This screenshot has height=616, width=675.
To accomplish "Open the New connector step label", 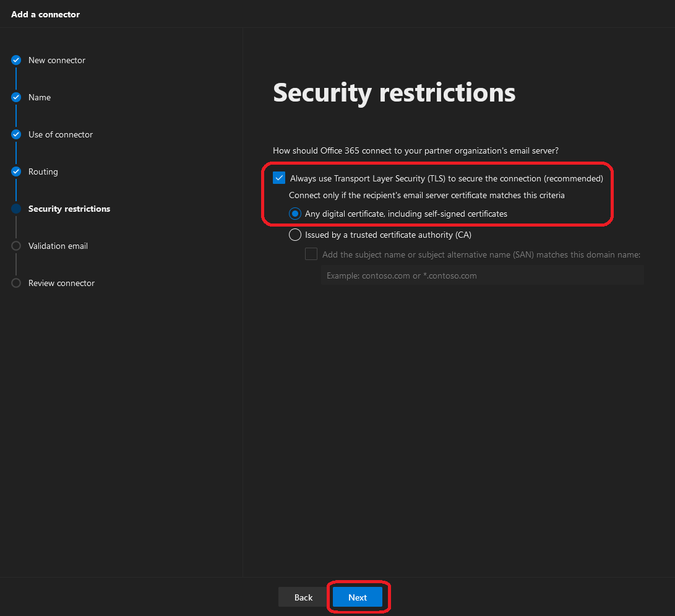I will click(57, 60).
